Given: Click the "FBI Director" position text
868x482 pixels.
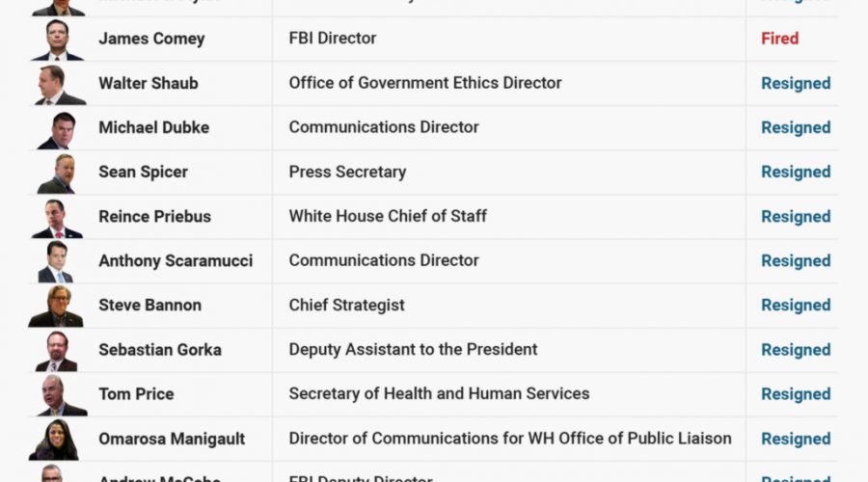Looking at the screenshot, I should [333, 39].
